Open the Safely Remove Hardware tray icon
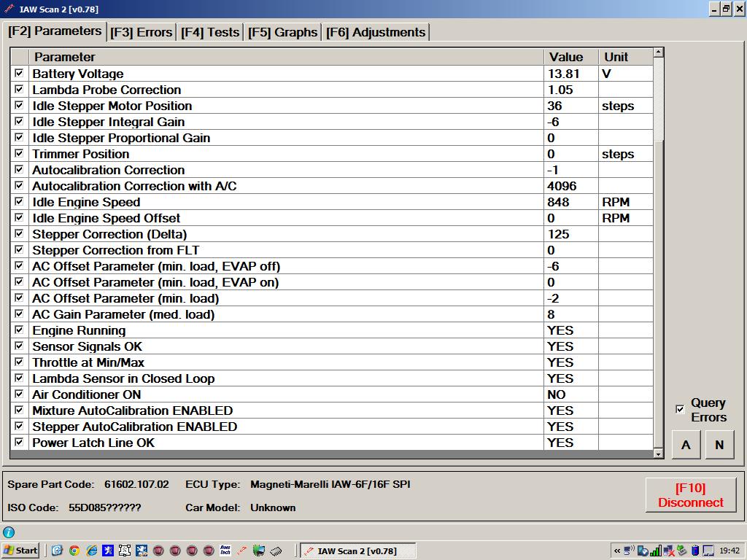The image size is (747, 560). coord(681,551)
